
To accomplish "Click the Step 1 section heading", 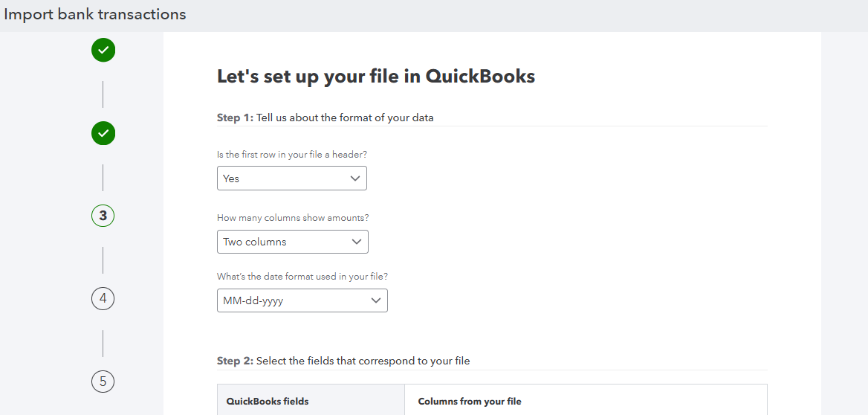I will pyautogui.click(x=325, y=118).
